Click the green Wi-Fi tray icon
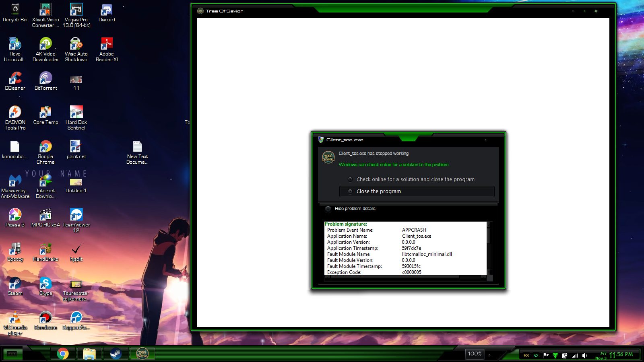This screenshot has width=644, height=362. pos(555,356)
